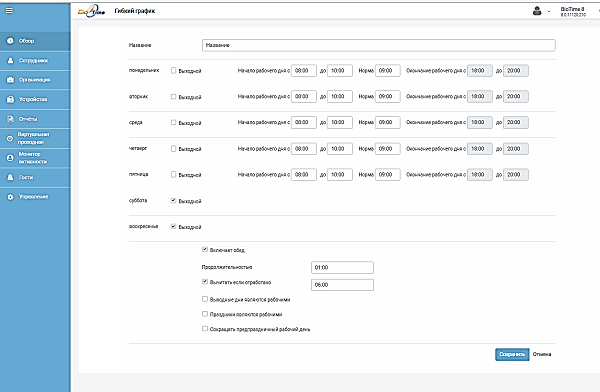The height and width of the screenshot is (392, 600).
Task: Click the 06:00 field for Вычитать
Action: tap(342, 285)
